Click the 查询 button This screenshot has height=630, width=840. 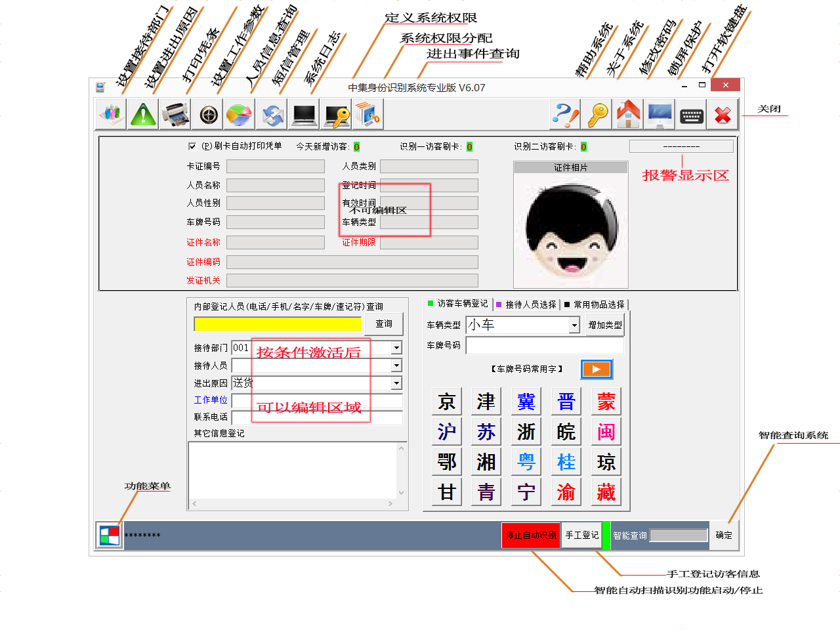pyautogui.click(x=384, y=324)
